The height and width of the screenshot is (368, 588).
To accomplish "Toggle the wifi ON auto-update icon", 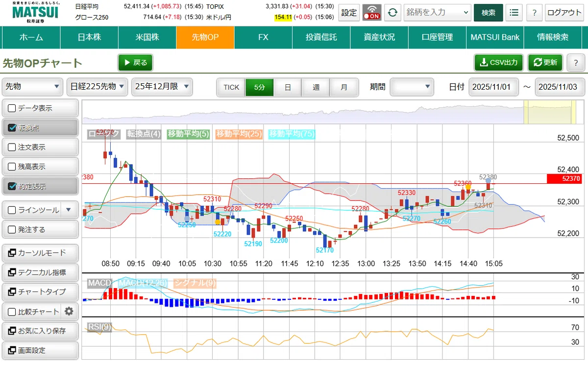I will [372, 13].
